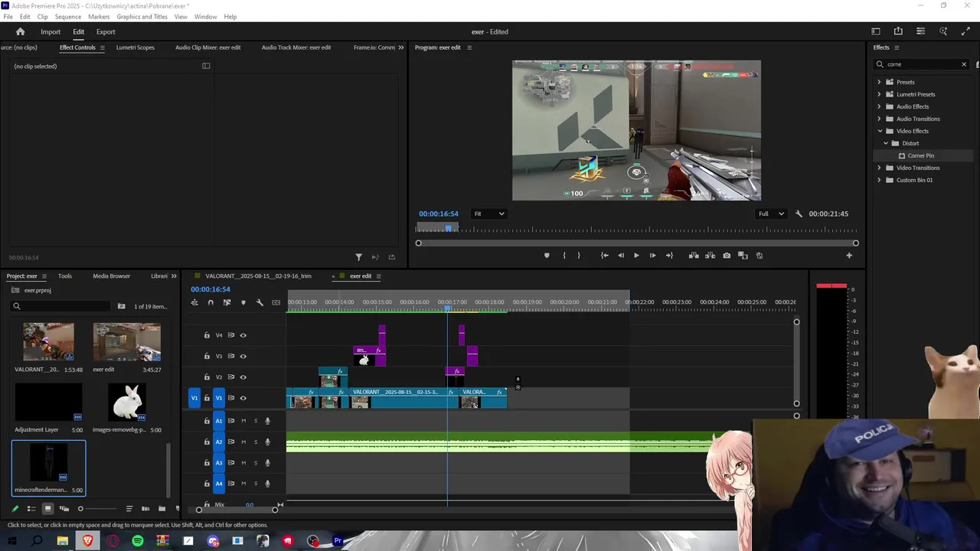Collapse the Video Effects folder

(880, 131)
